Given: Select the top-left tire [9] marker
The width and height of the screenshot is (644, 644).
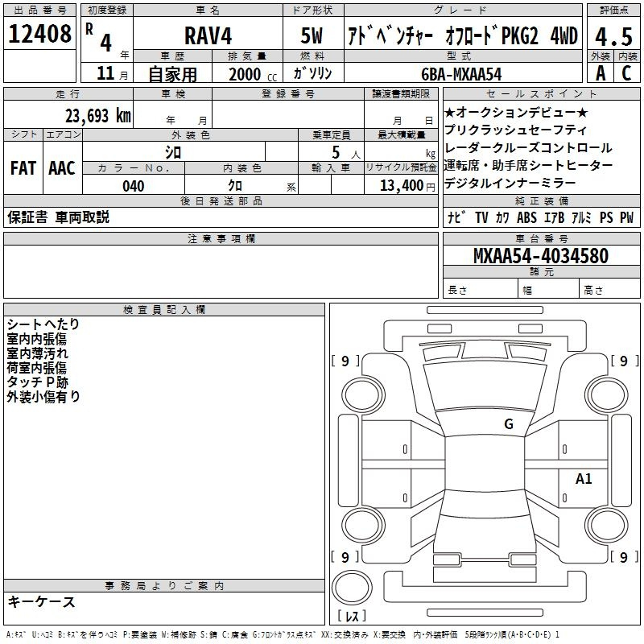Looking at the screenshot, I should 345,361.
